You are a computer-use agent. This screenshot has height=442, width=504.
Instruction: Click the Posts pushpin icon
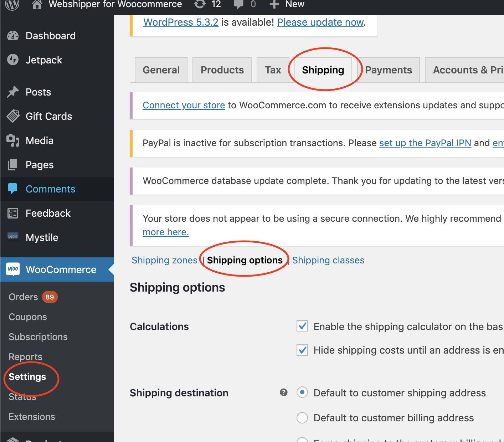(x=13, y=92)
